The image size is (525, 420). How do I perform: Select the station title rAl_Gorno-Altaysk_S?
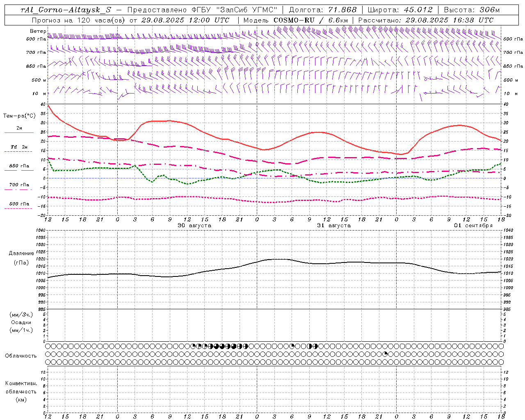[x=66, y=10]
